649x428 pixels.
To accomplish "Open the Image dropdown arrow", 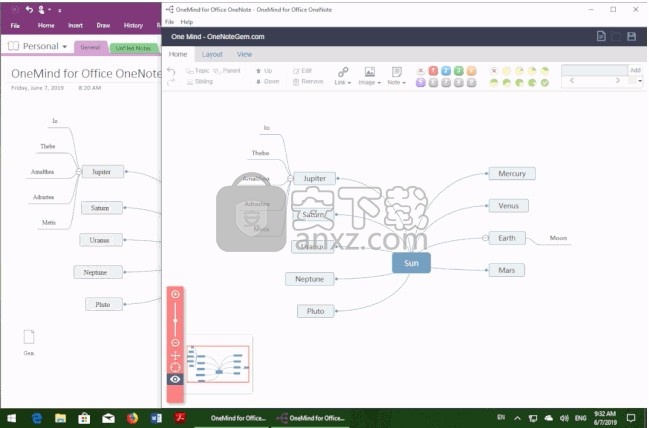I will point(379,83).
